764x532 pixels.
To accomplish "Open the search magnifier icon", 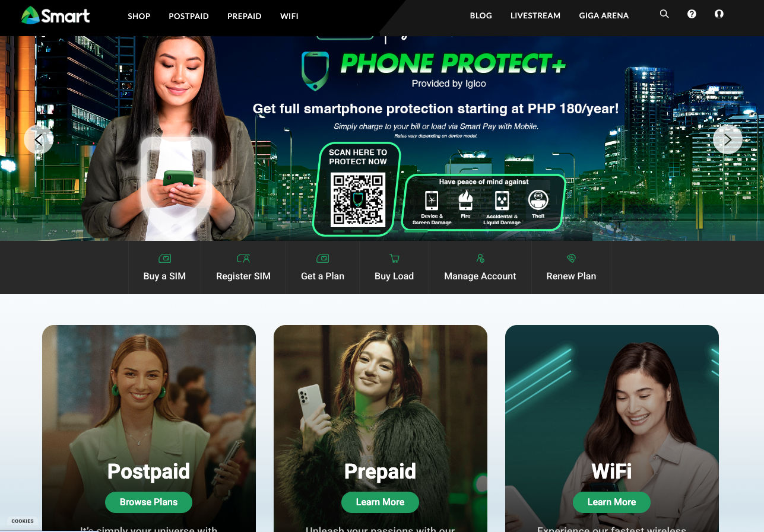I will (x=664, y=14).
